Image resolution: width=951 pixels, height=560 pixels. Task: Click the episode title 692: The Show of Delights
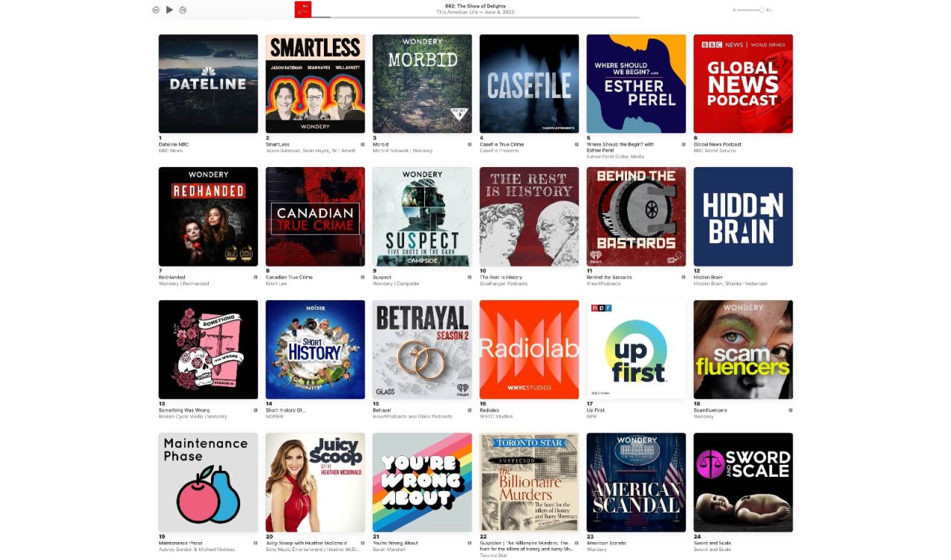(x=475, y=6)
